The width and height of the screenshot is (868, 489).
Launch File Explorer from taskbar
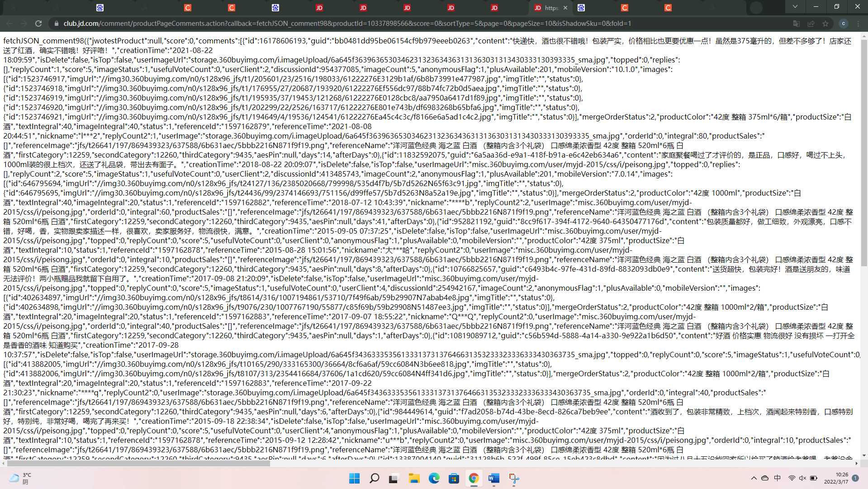click(414, 479)
